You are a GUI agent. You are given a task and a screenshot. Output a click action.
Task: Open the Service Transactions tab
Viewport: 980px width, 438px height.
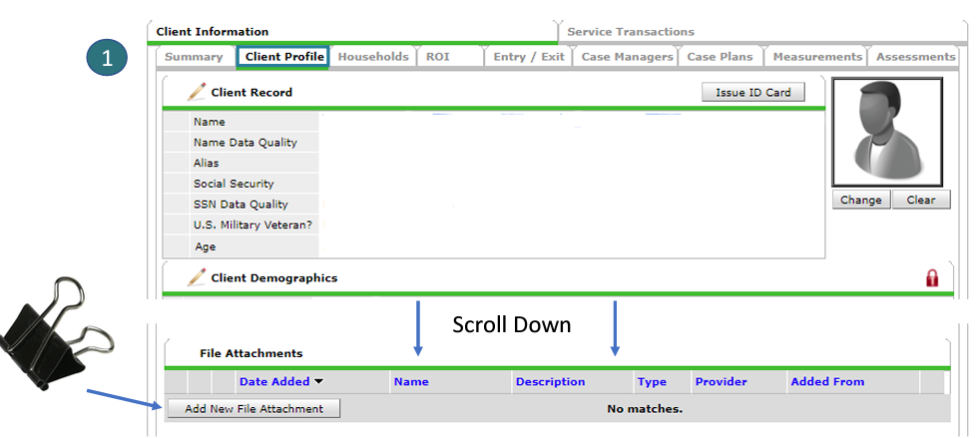click(x=631, y=32)
